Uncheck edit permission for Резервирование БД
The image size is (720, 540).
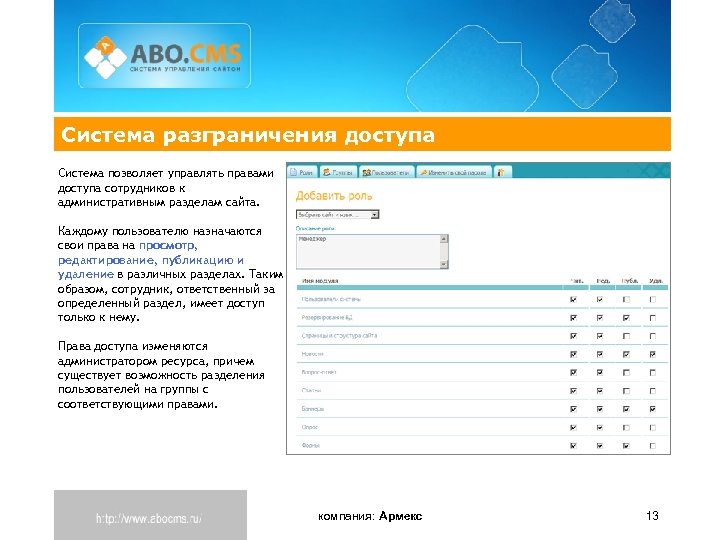[x=600, y=318]
